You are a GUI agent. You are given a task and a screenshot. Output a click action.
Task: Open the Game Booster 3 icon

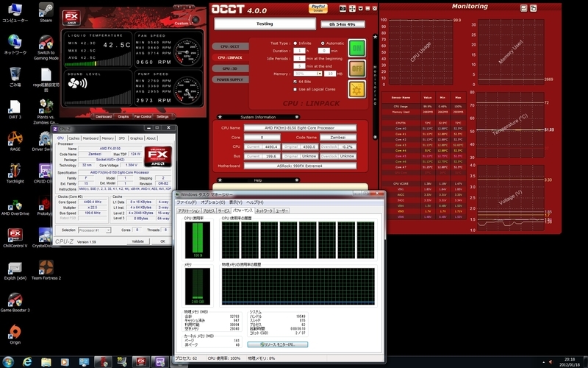pos(15,302)
